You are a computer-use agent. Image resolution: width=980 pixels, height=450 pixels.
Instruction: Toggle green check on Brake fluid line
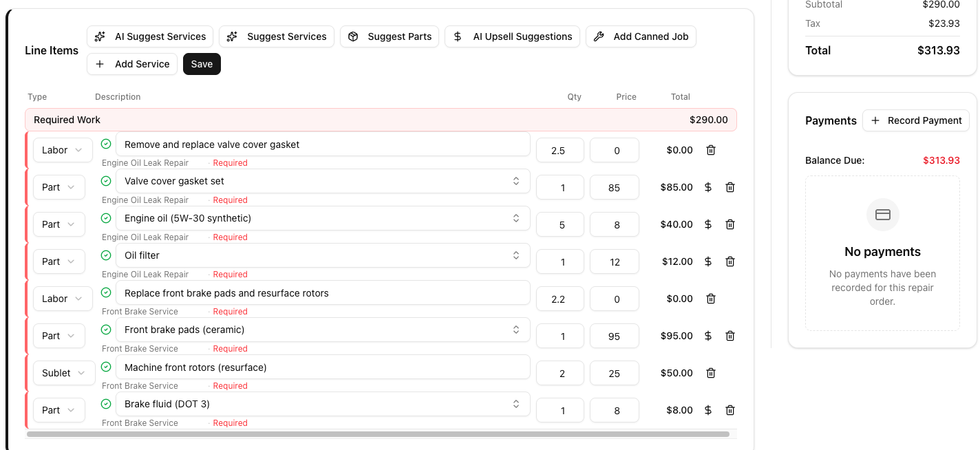[106, 404]
